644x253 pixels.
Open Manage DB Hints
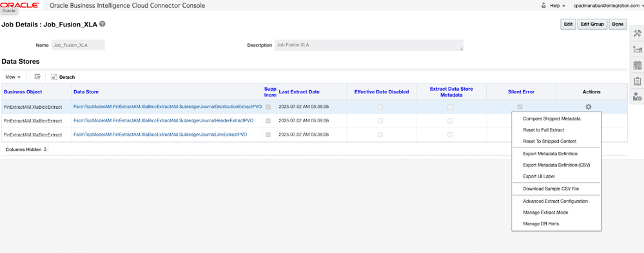coord(541,224)
